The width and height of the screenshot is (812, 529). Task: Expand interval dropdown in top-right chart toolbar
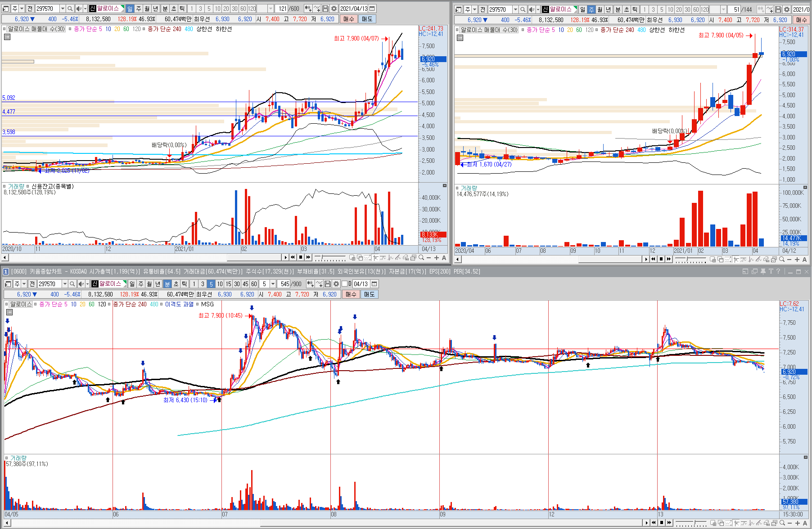[x=723, y=9]
